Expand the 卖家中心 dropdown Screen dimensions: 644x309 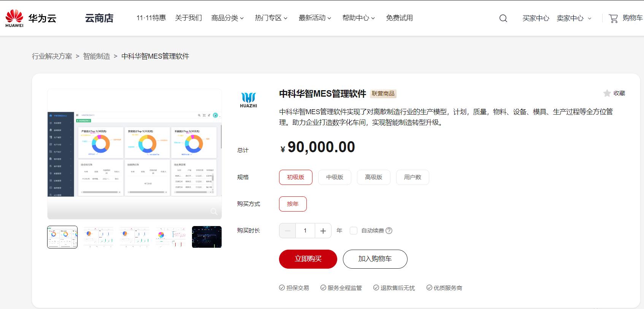click(574, 18)
